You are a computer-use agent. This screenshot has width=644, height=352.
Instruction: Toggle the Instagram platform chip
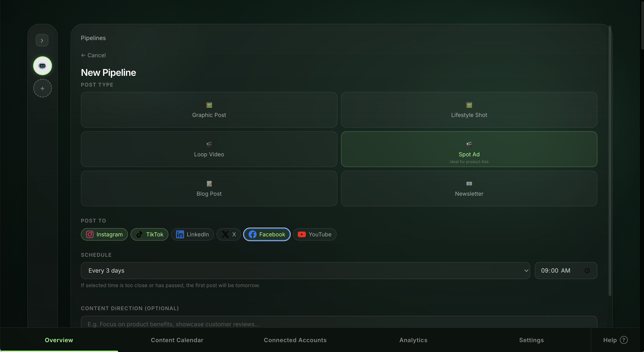(x=104, y=234)
